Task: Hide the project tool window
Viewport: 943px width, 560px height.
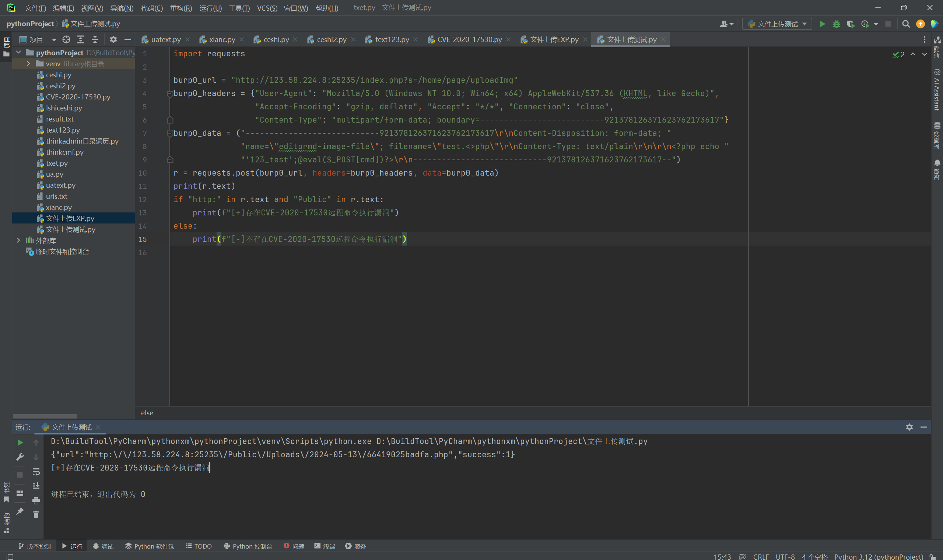Action: tap(127, 40)
